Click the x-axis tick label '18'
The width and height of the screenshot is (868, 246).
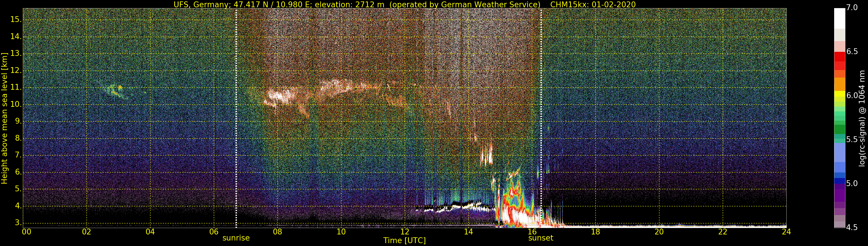[x=595, y=232]
